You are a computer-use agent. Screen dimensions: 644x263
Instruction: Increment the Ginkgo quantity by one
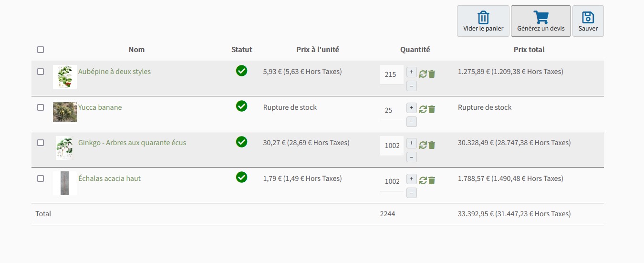(412, 143)
